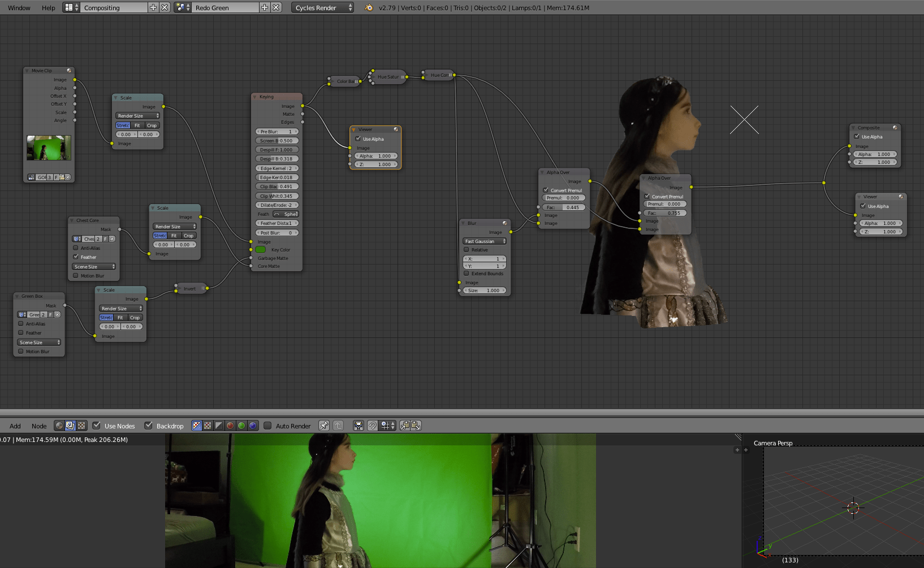Open the Cycles Render engine dropdown

(321, 7)
